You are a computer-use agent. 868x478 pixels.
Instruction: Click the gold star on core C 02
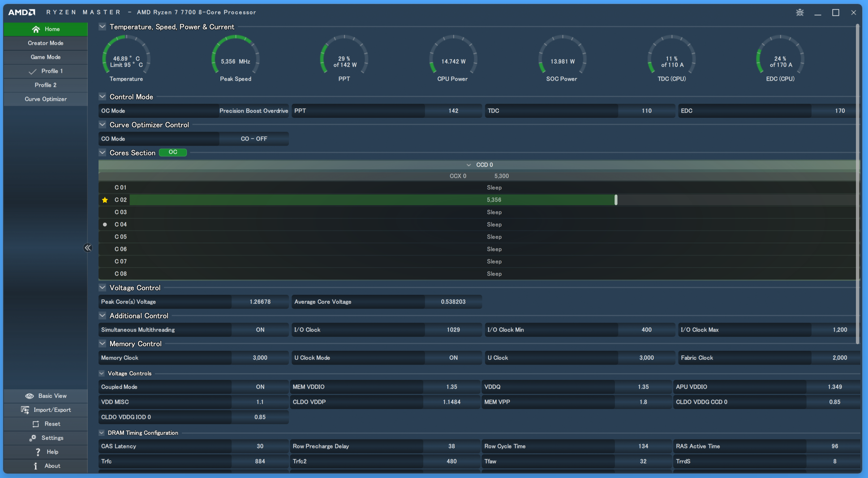[x=105, y=200]
